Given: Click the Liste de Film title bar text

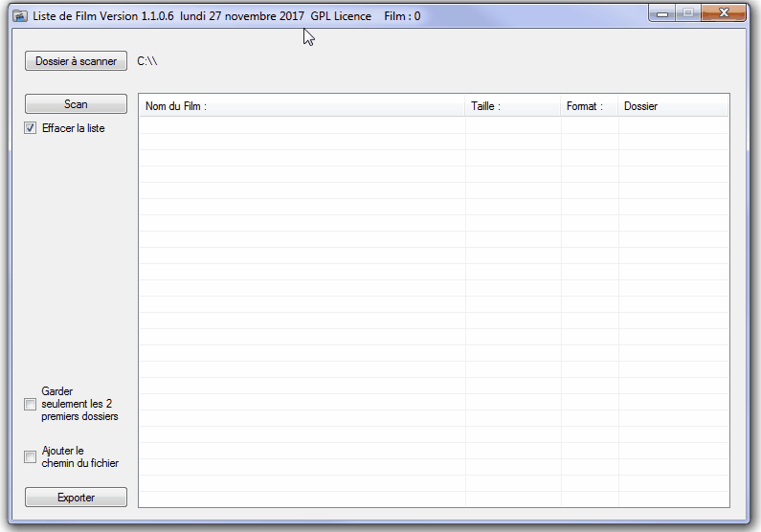Looking at the screenshot, I should (x=227, y=16).
